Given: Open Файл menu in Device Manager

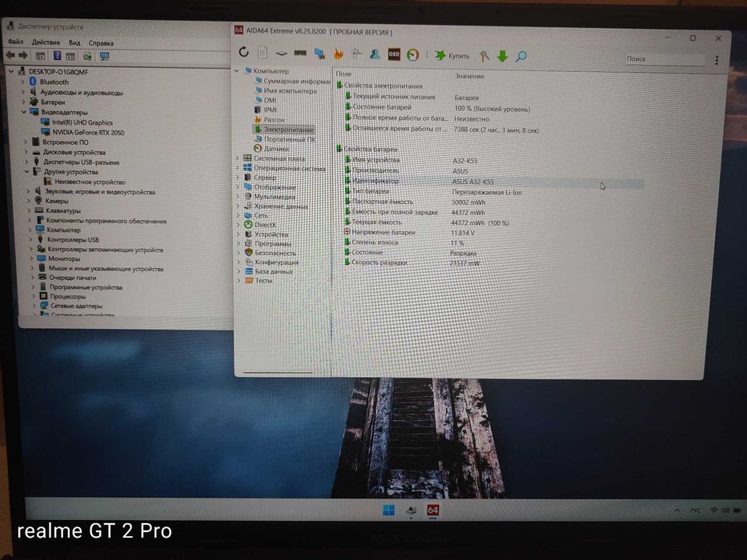Looking at the screenshot, I should pyautogui.click(x=15, y=42).
